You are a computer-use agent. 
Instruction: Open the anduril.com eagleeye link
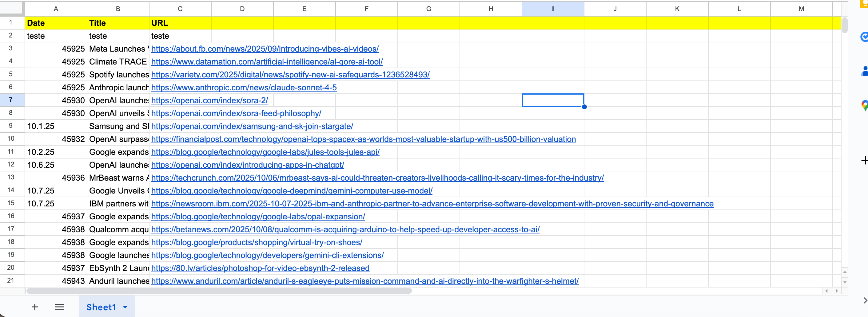pos(365,281)
